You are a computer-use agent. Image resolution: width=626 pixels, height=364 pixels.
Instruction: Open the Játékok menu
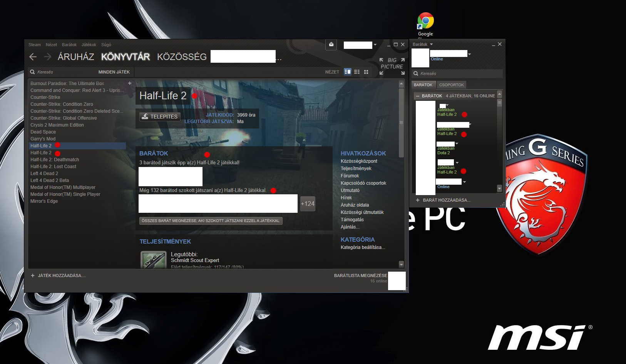coord(89,45)
